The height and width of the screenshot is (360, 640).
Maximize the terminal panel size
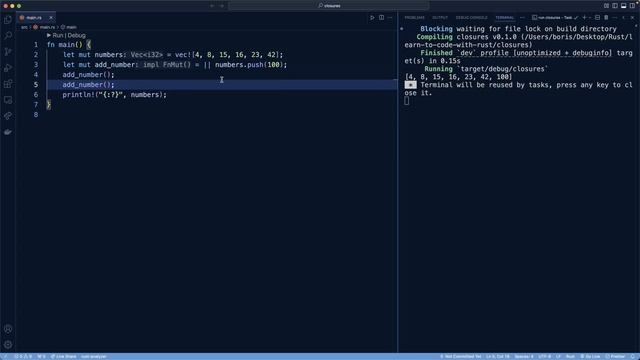(623, 18)
